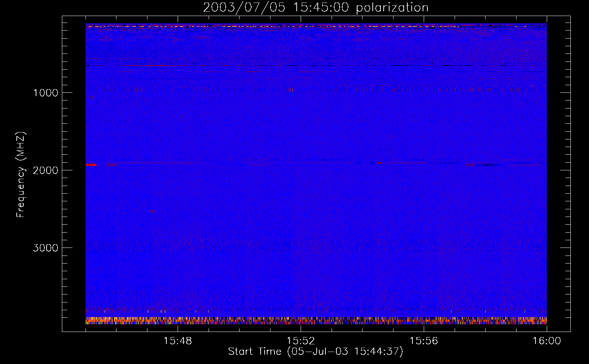
Task: Click the 'Start Time (05-Jul-03 15:44:37)' label
Action: coord(316,352)
